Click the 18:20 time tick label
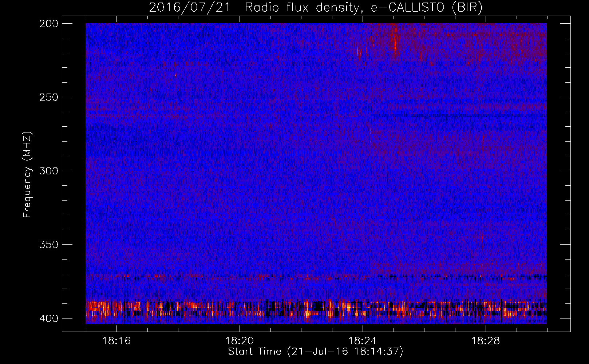 click(240, 341)
